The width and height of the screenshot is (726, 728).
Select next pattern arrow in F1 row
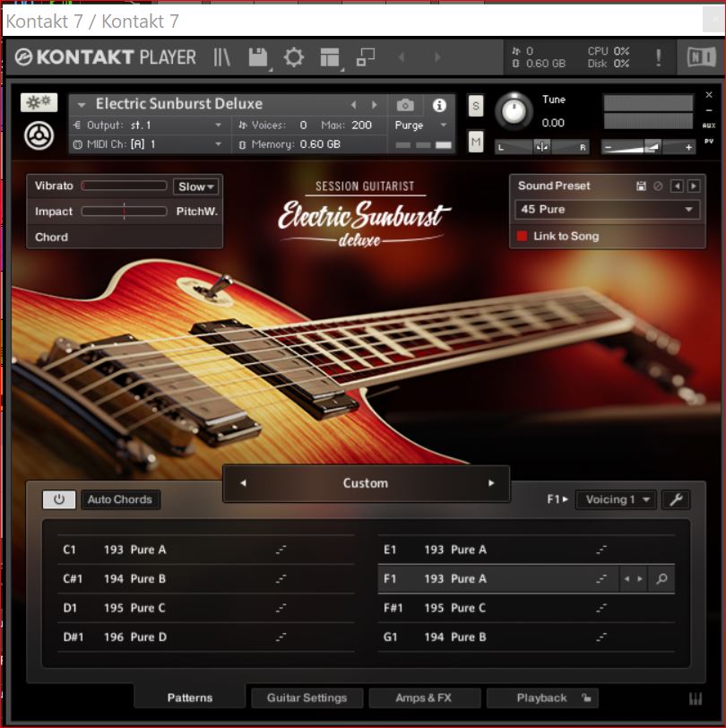640,579
